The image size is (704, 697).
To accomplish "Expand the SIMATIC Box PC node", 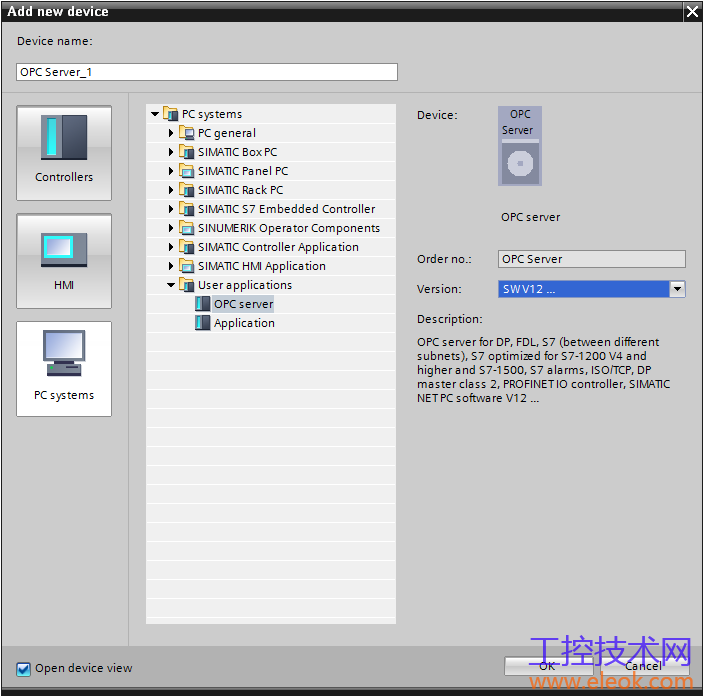I will click(171, 152).
